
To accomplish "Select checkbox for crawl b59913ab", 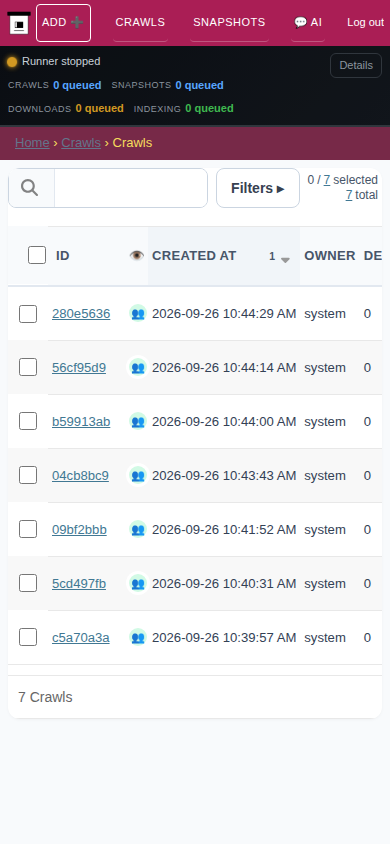I will point(28,421).
